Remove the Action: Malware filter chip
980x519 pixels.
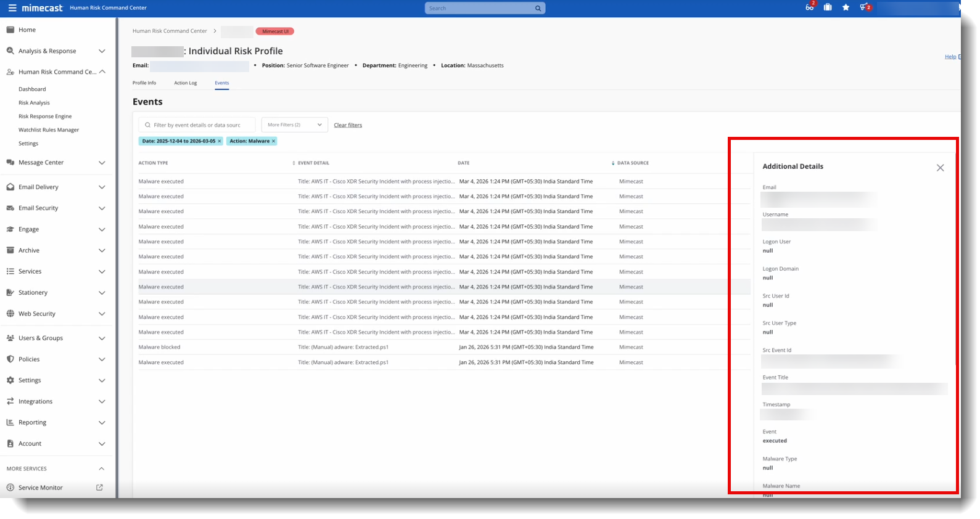coord(274,141)
